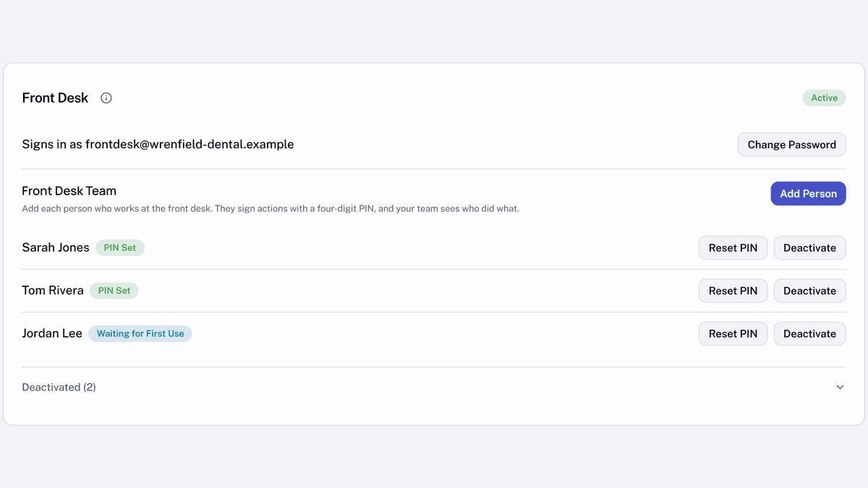Deactivate Tom Rivera
Viewport: 868px width, 488px height.
tap(809, 291)
